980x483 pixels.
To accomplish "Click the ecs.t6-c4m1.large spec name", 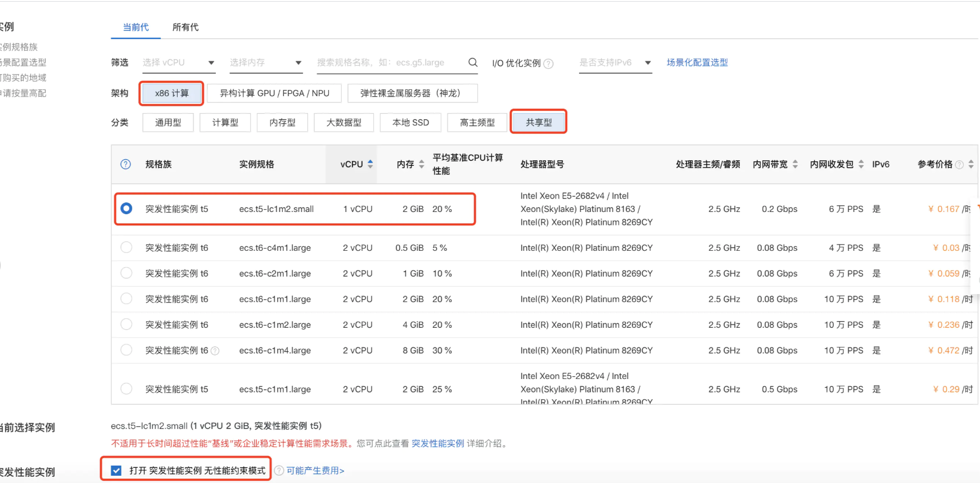I will [275, 248].
